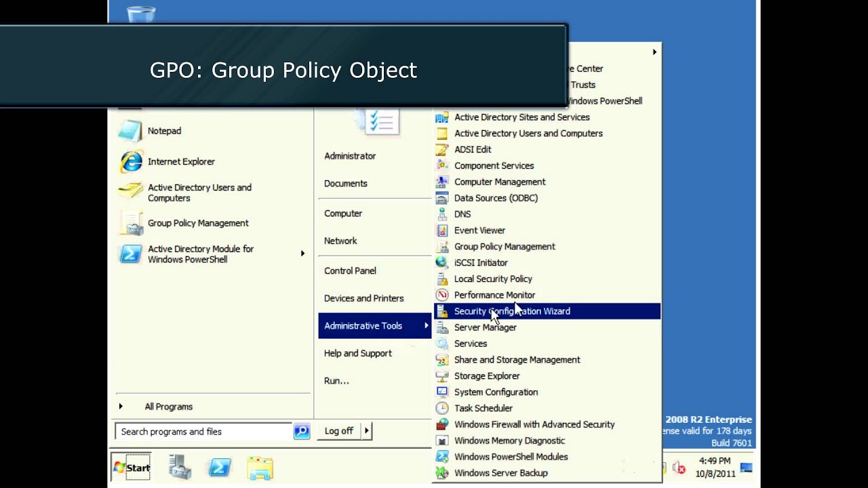Open pinned Group Policy Management icon
868x488 pixels.
coord(131,223)
